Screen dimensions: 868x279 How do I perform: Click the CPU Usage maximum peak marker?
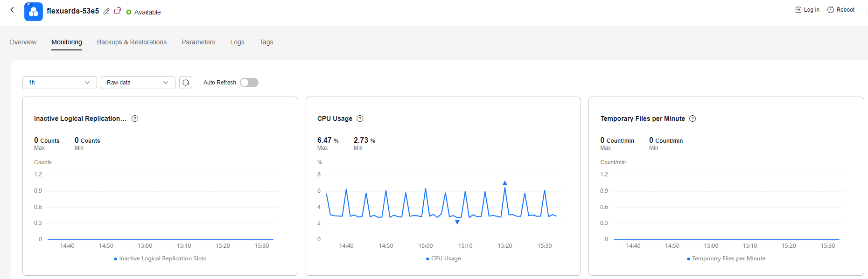tap(504, 183)
